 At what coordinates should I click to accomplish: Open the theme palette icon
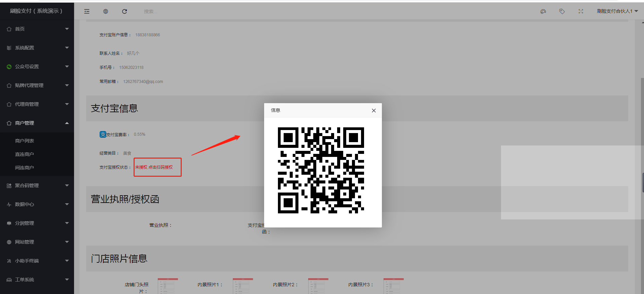click(x=543, y=11)
